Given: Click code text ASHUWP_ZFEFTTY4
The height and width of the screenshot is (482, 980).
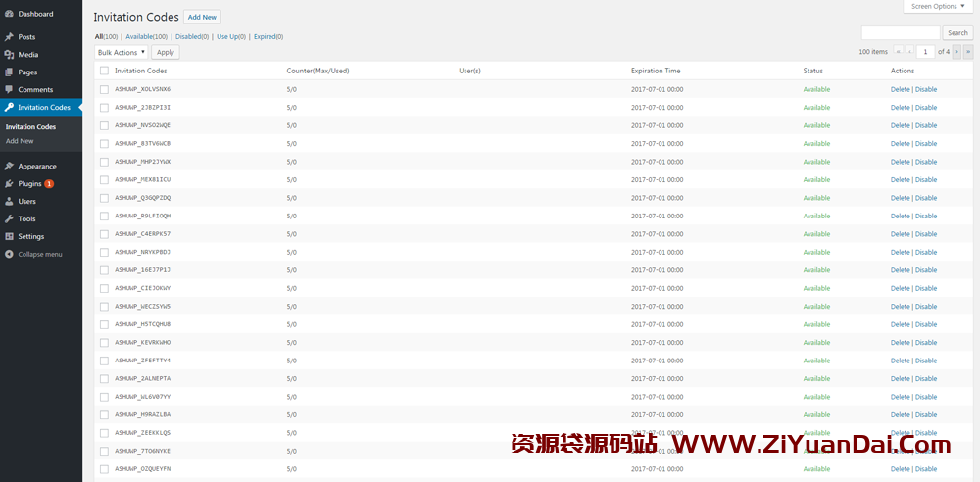Looking at the screenshot, I should click(142, 361).
